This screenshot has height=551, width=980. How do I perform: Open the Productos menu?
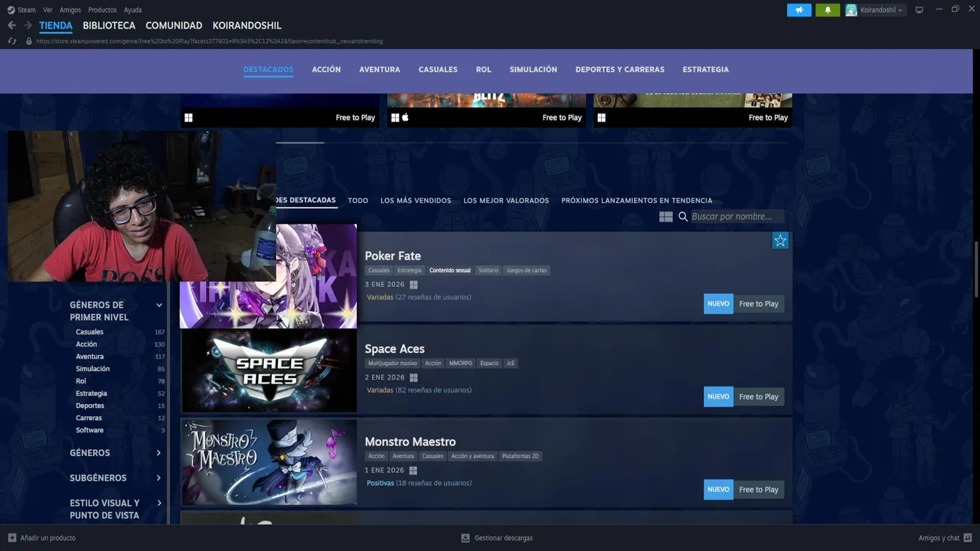(103, 10)
